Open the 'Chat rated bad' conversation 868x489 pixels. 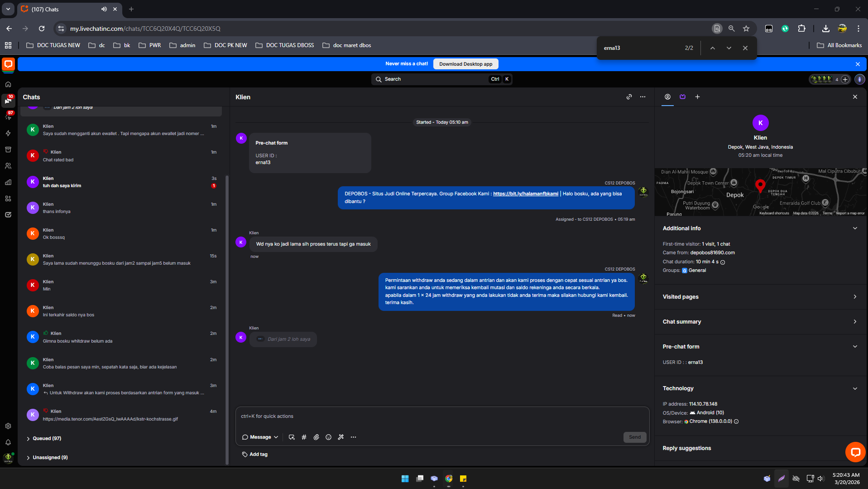tap(122, 156)
